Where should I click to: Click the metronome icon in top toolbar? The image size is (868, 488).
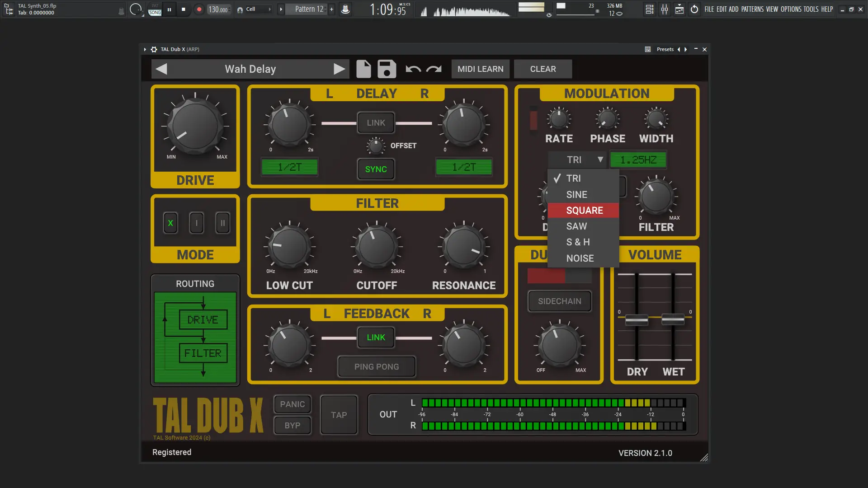(345, 9)
